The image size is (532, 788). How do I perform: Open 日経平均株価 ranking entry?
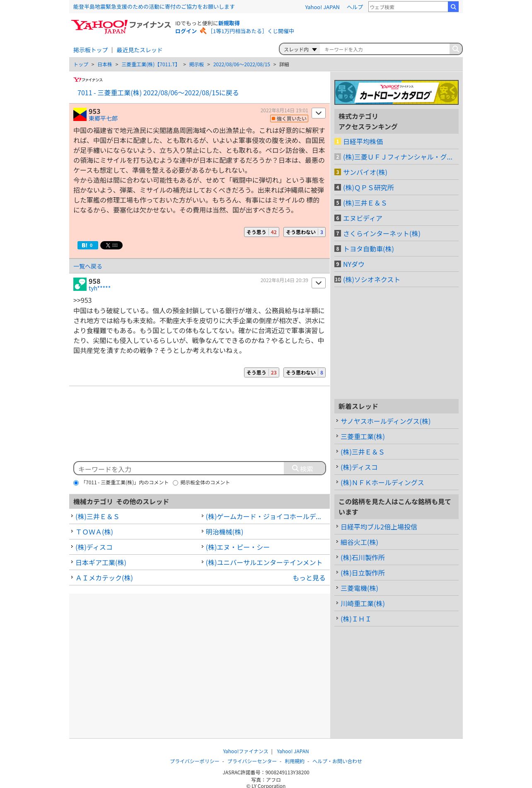(x=363, y=142)
